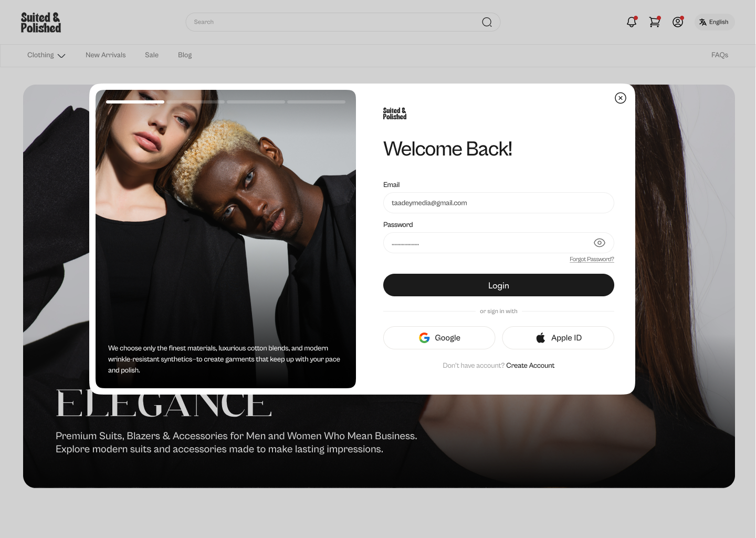Image resolution: width=756 pixels, height=538 pixels.
Task: Expand the Clothing dropdown menu
Action: pos(46,55)
